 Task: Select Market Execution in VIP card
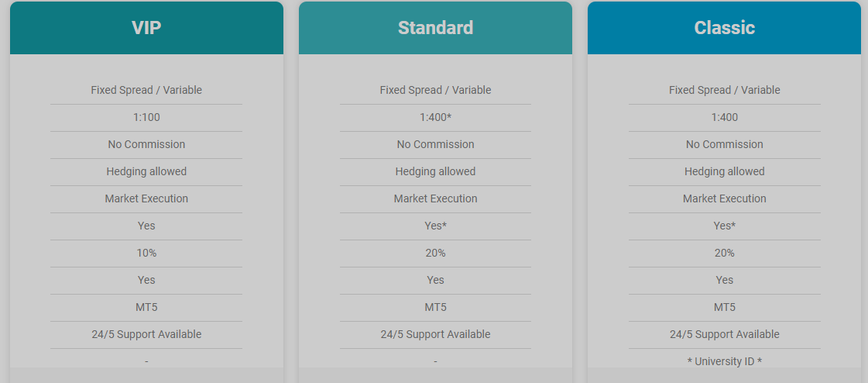point(146,199)
